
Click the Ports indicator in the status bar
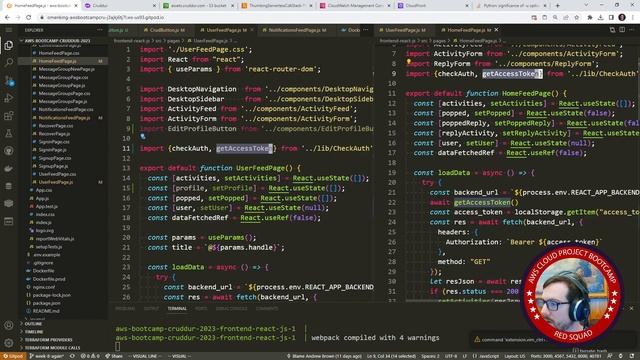tap(565, 356)
